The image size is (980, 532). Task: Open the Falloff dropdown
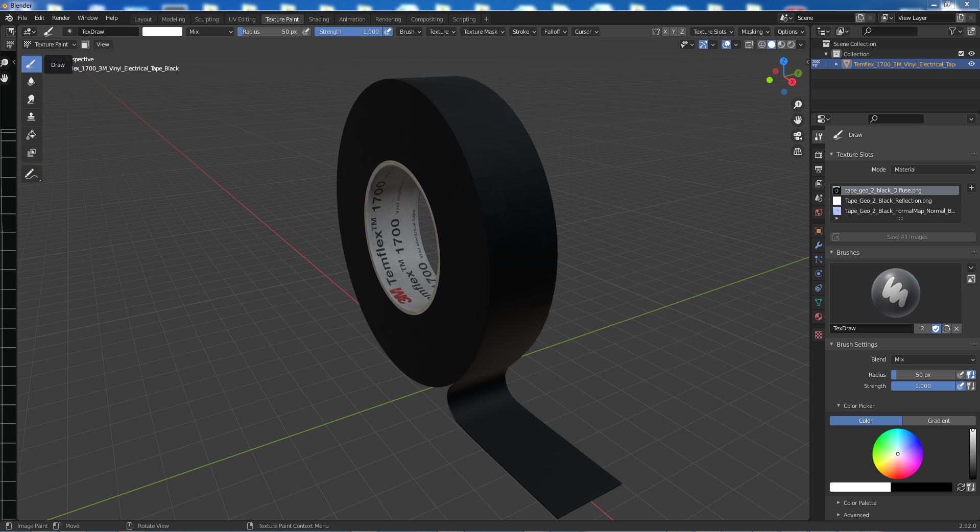555,32
